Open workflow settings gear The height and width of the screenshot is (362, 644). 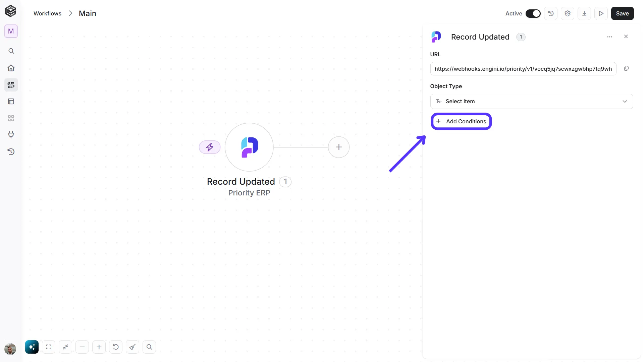568,13
